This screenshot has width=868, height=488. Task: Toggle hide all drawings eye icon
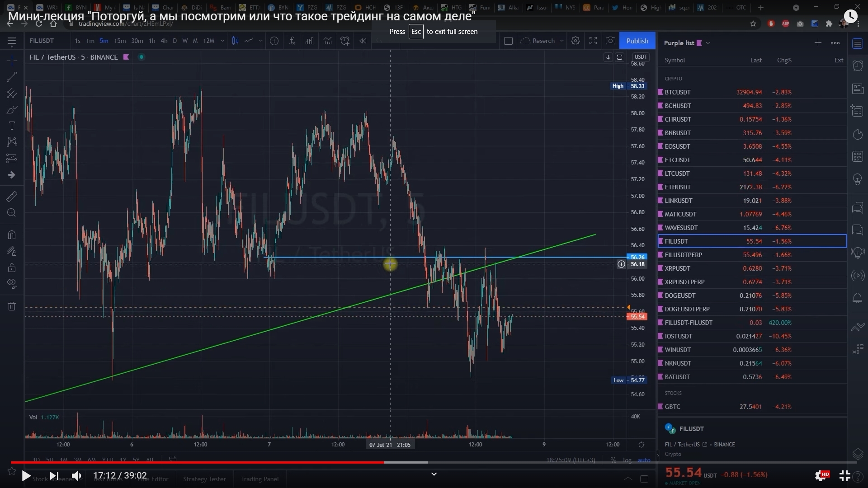coord(12,283)
